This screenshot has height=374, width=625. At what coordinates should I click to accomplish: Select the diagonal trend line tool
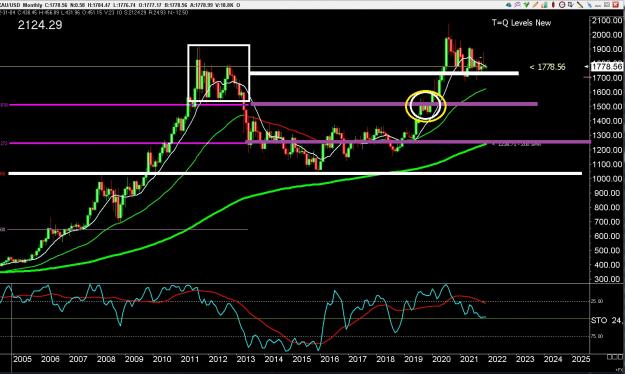(580, 5)
